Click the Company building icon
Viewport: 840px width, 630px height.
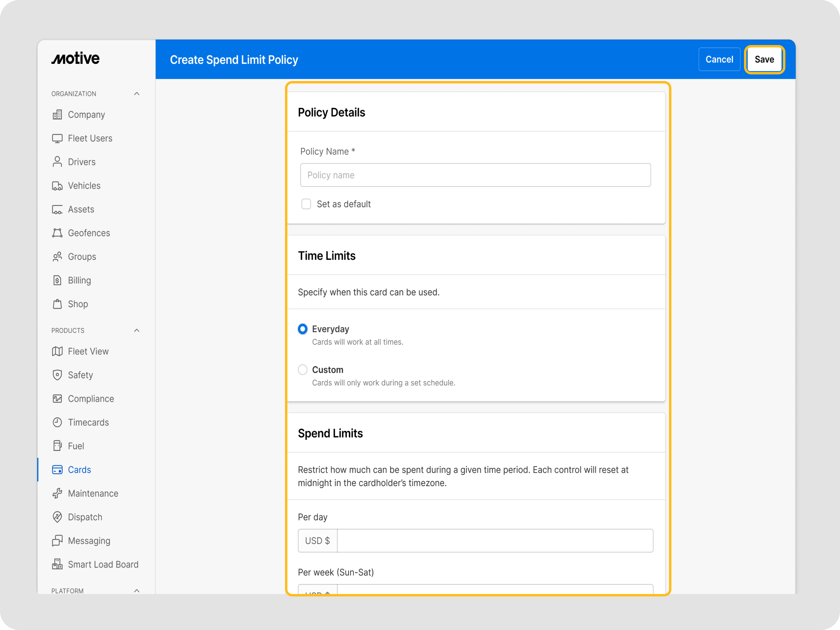[57, 115]
